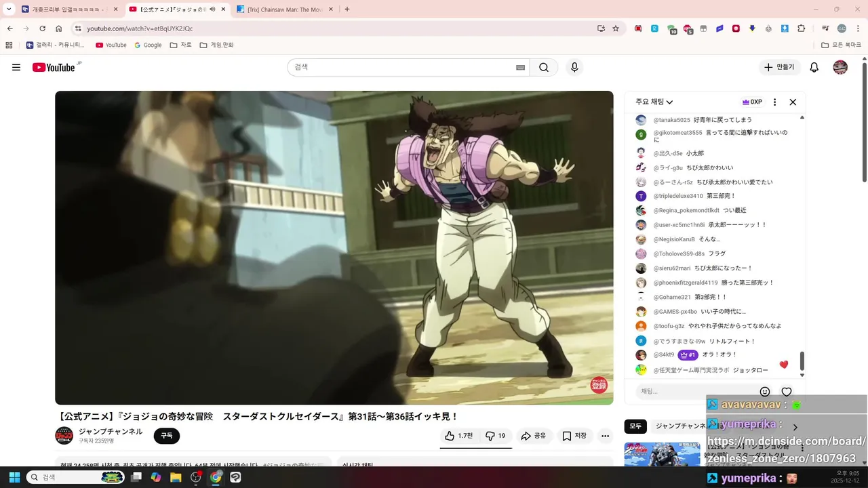Focus the 채팅 message input field
The image size is (868, 488).
pyautogui.click(x=696, y=392)
